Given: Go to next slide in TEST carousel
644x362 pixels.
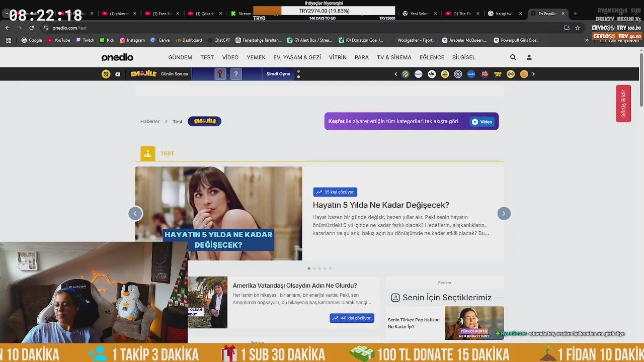Looking at the screenshot, I should click(x=504, y=214).
